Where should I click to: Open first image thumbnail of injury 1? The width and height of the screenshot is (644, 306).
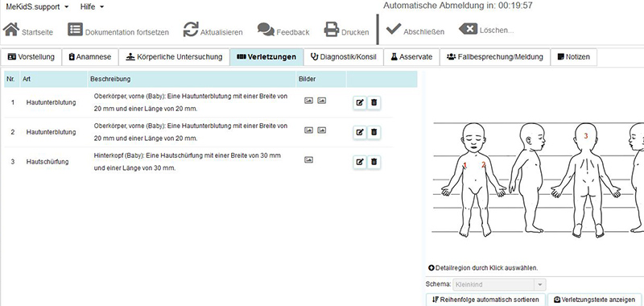tap(308, 100)
